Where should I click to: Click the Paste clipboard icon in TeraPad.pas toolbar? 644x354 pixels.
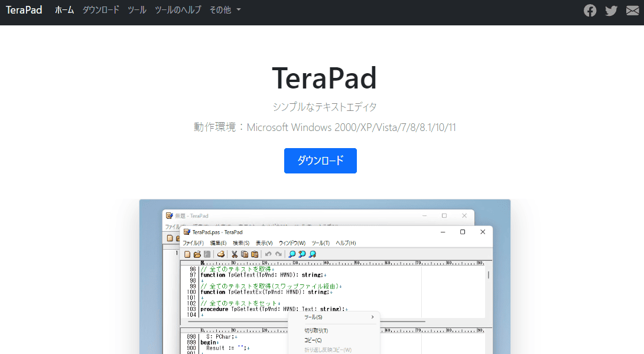pyautogui.click(x=255, y=254)
